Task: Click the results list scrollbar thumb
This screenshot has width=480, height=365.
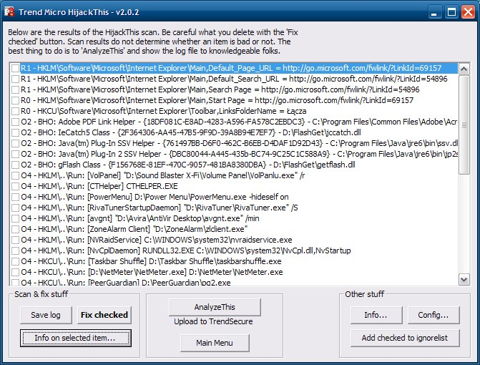Action: coord(464,124)
